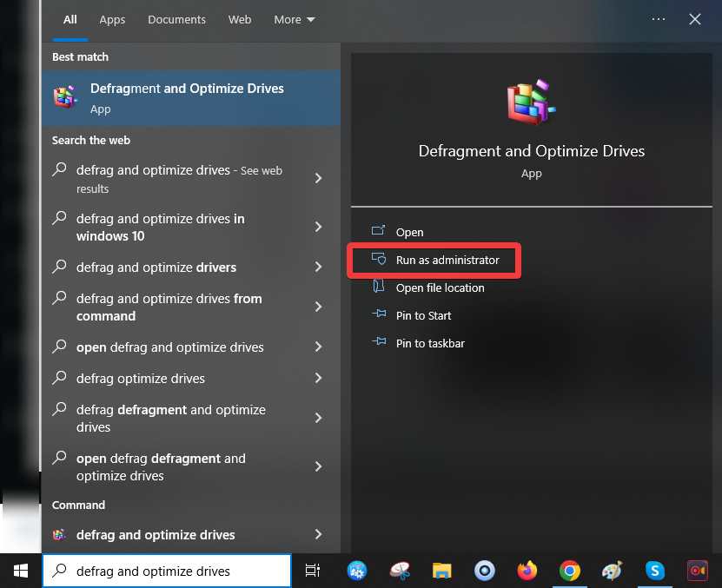The height and width of the screenshot is (588, 722).
Task: Click the large defrag app icon in preview pane
Action: pos(531,102)
